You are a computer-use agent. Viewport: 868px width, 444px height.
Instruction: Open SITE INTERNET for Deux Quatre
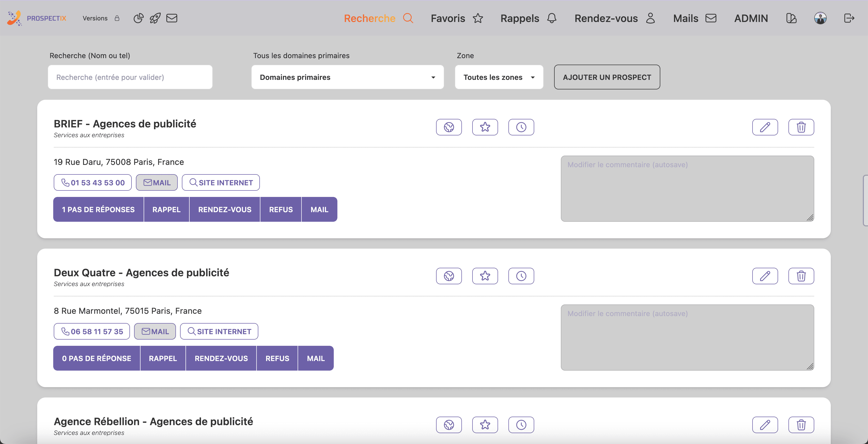click(219, 331)
